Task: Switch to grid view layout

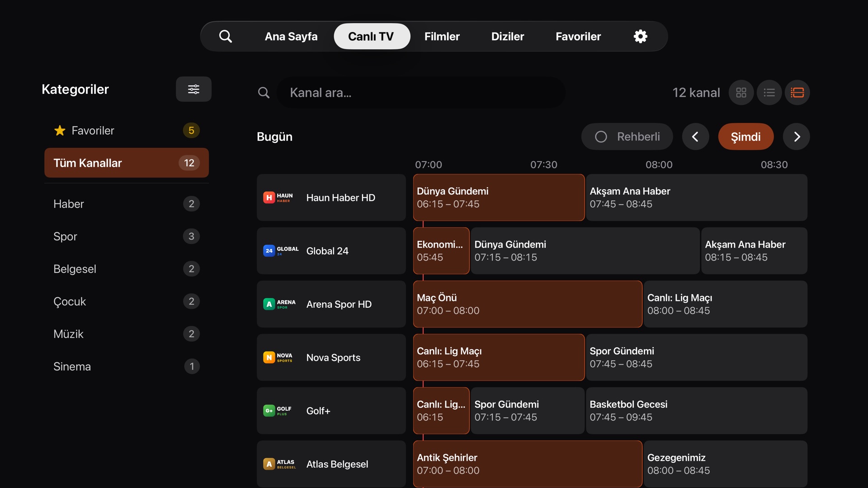Action: (741, 93)
